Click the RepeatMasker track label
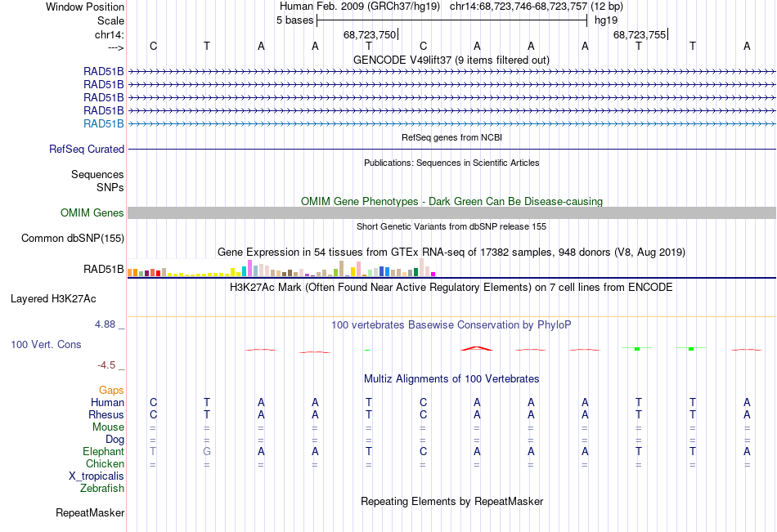The image size is (777, 532). [x=90, y=513]
